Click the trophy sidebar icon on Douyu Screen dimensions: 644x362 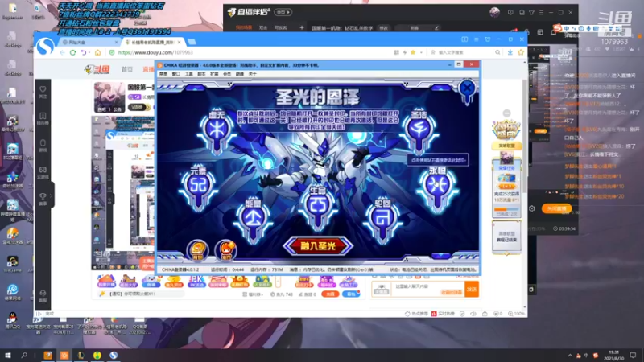(43, 199)
